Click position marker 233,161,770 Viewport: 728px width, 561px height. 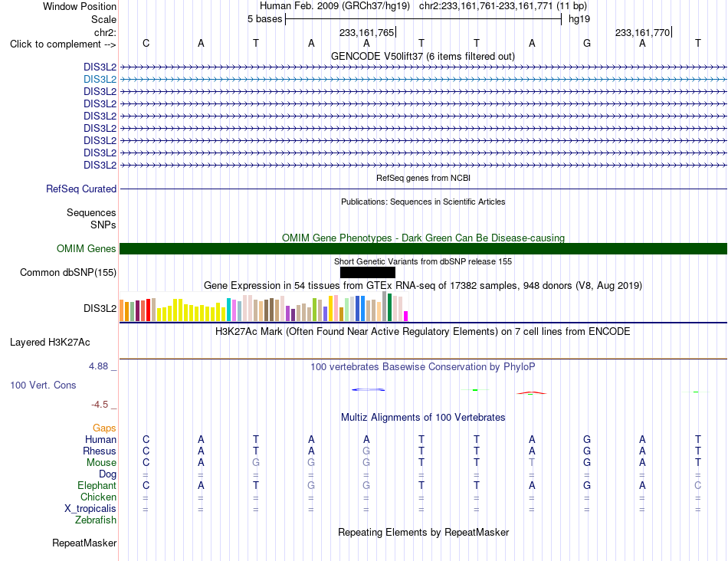pos(643,32)
